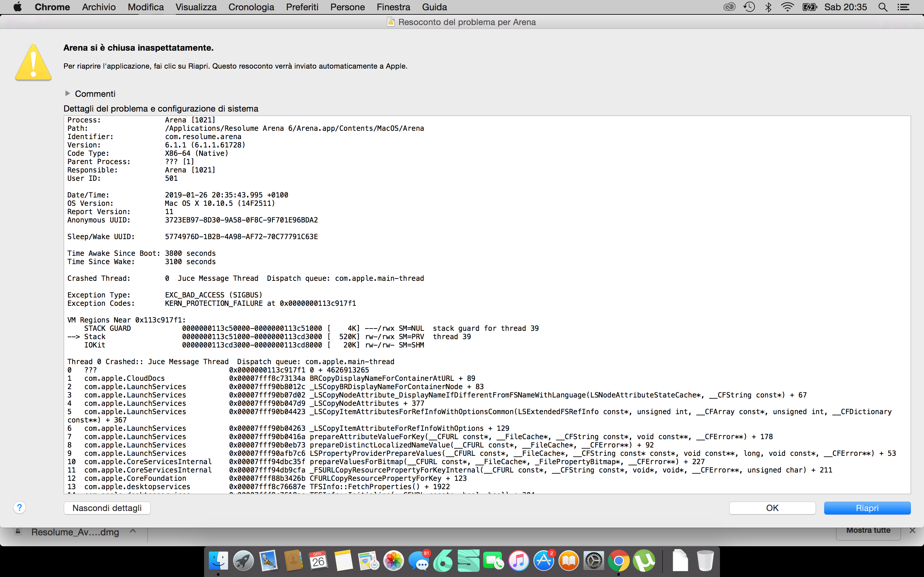Click the Riapri button to reopen Arena
Image resolution: width=924 pixels, height=577 pixels.
coord(867,508)
